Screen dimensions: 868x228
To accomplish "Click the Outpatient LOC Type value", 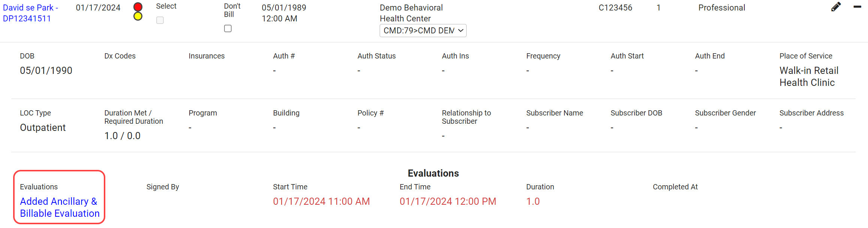I will (x=43, y=127).
